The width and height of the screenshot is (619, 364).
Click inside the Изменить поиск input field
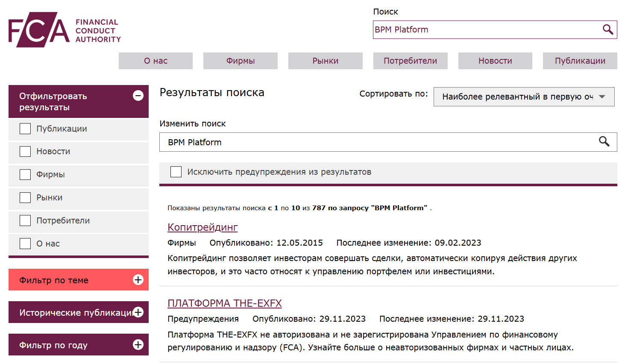click(299, 142)
